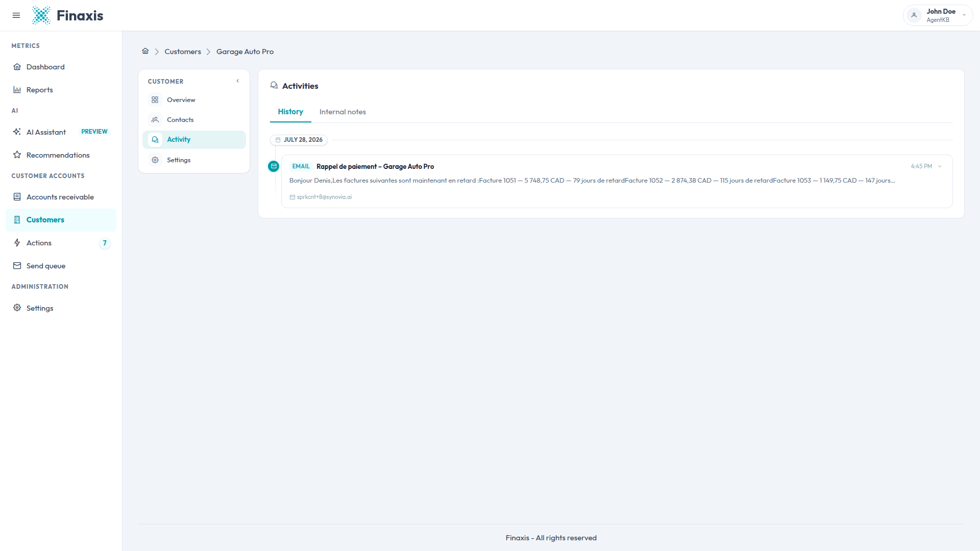Click the Contacts people icon
980x551 pixels.
[155, 120]
